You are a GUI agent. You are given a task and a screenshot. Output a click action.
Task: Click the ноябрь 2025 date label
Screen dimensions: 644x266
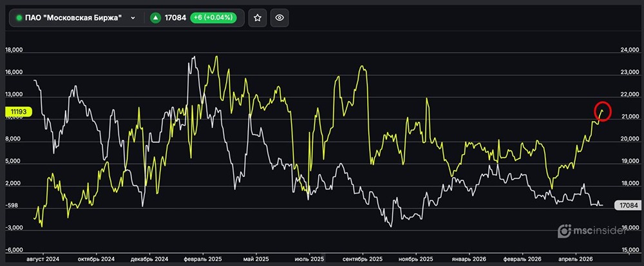(x=415, y=260)
